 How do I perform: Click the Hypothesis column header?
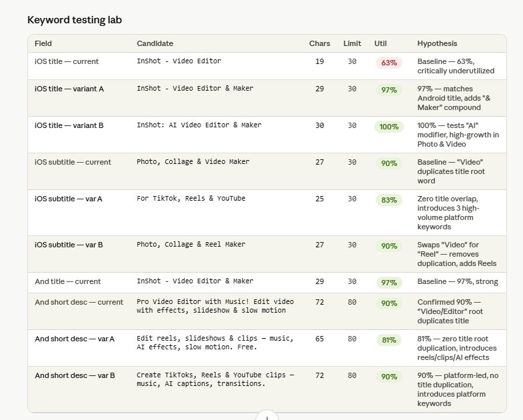pos(437,43)
